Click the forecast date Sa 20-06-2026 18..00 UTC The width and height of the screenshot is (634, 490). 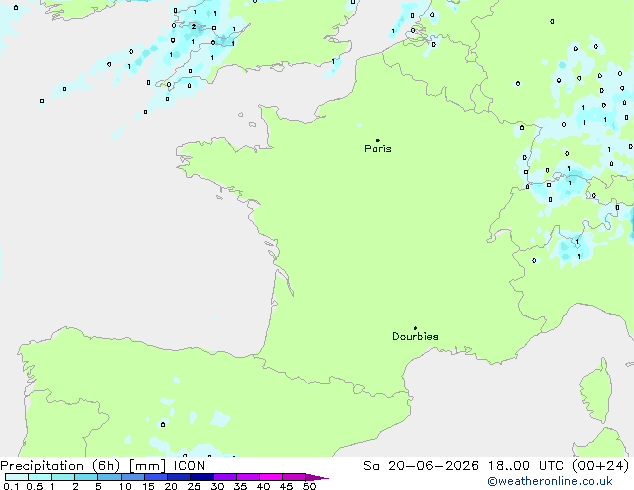click(464, 466)
